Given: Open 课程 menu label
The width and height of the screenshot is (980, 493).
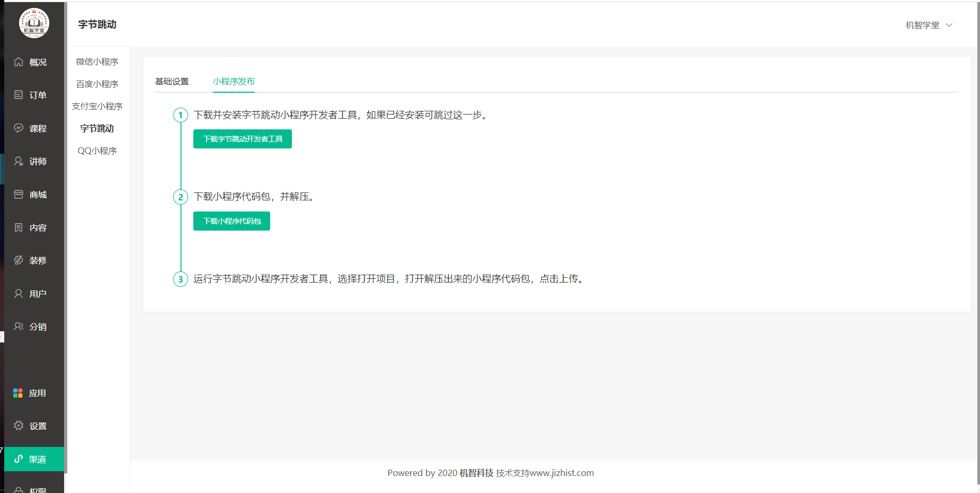Looking at the screenshot, I should click(x=38, y=128).
